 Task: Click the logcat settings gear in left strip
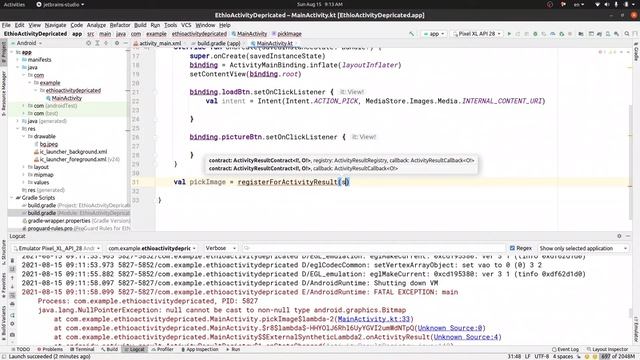click(x=12, y=324)
